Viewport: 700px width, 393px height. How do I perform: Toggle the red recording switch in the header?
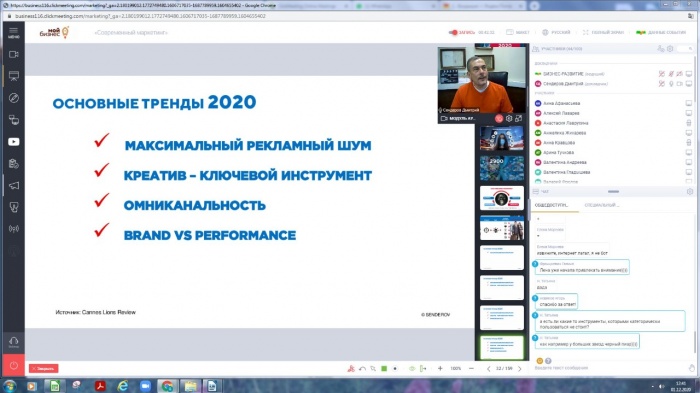coord(453,32)
